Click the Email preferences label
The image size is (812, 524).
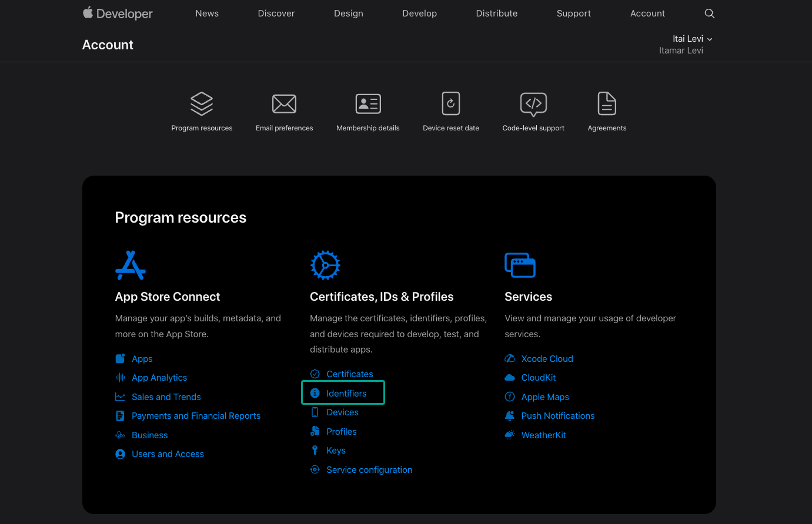point(285,128)
